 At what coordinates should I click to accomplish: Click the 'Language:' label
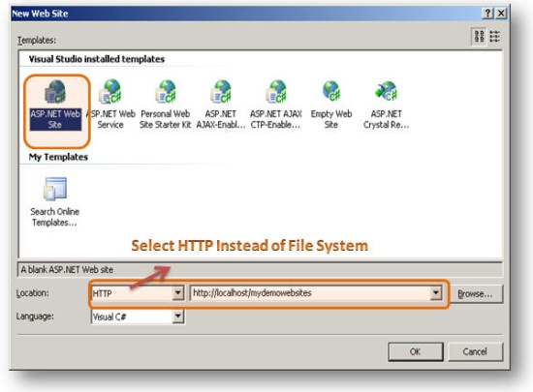pos(35,317)
